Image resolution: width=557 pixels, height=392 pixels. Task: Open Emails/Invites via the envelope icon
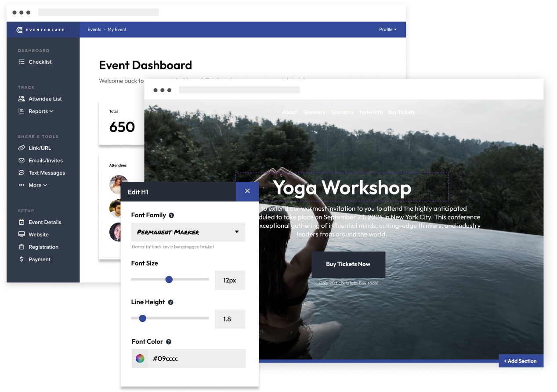tap(21, 160)
